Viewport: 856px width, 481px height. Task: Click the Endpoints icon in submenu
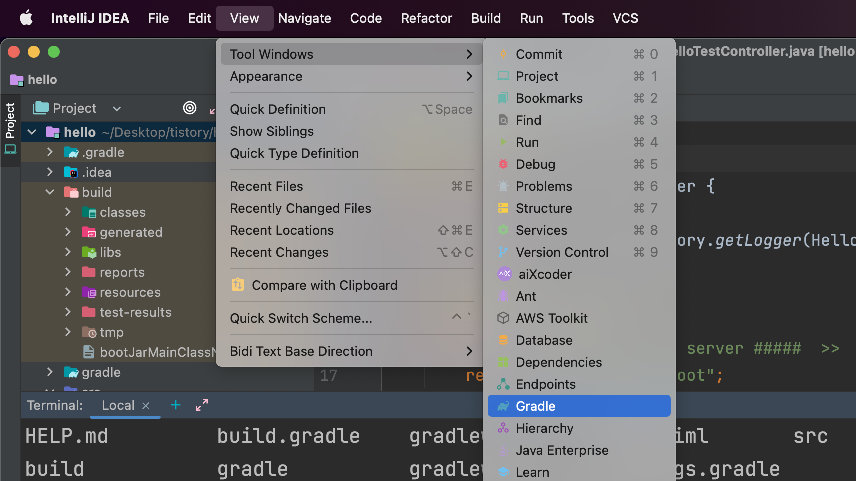503,384
